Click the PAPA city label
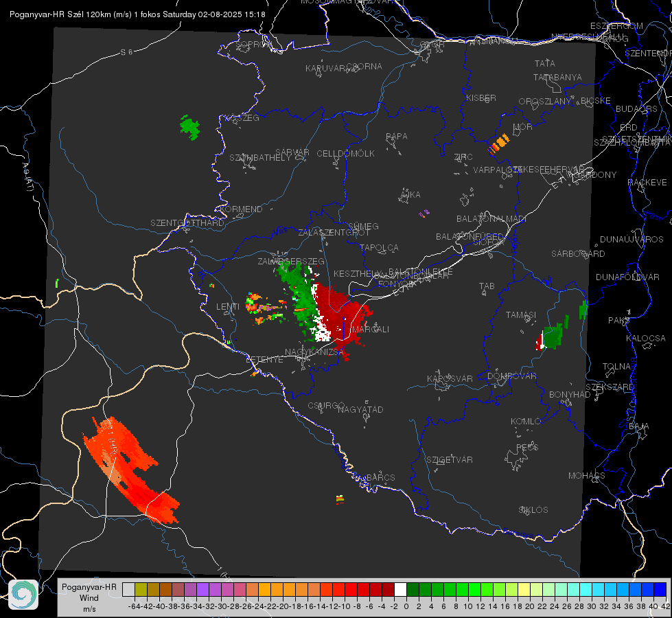Viewport: 672px width, 618px height. [x=397, y=137]
